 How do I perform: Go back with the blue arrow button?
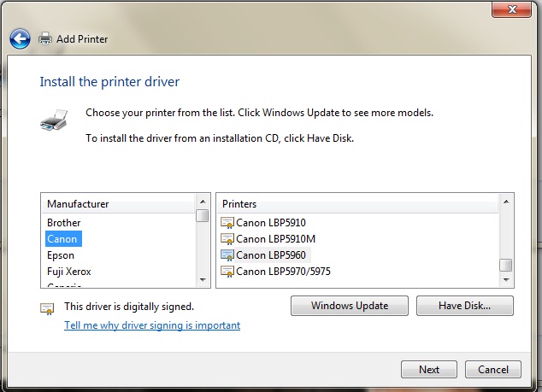(x=20, y=38)
